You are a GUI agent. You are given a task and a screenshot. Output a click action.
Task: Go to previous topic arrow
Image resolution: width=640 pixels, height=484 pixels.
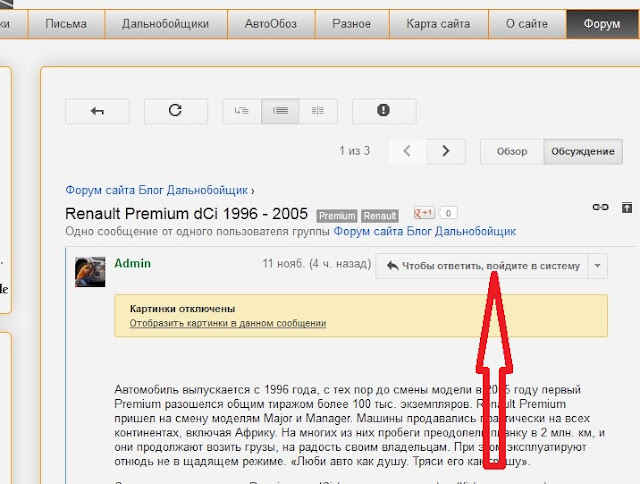tap(407, 151)
